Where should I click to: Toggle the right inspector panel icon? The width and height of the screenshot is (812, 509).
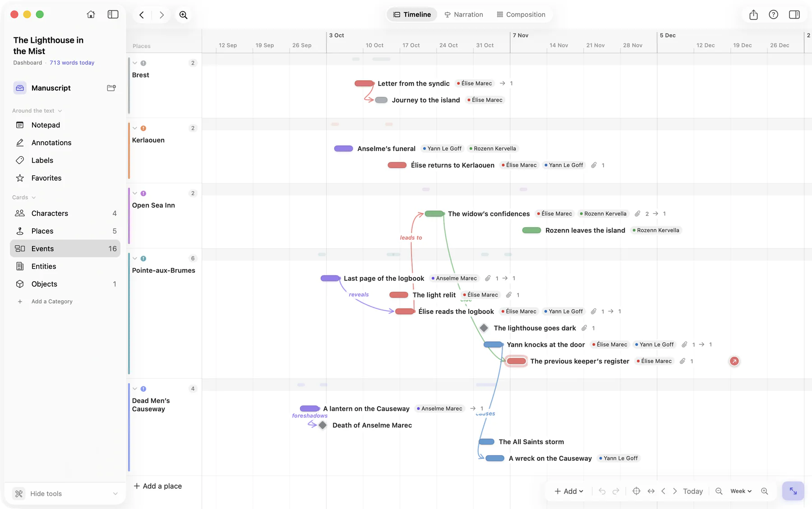(794, 14)
